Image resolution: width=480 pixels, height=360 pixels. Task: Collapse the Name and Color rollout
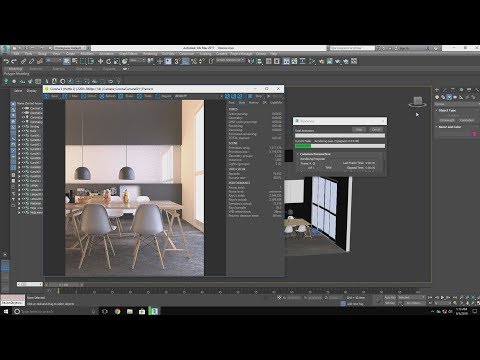click(x=449, y=127)
